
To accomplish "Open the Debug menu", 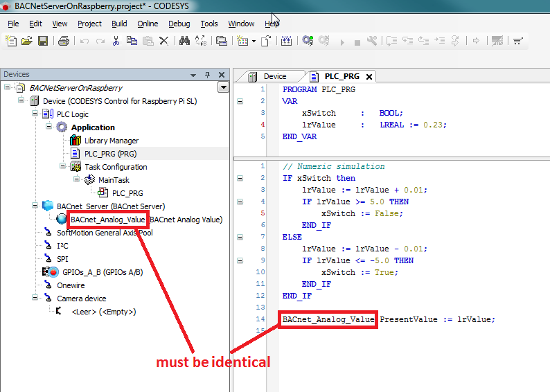I will click(x=179, y=24).
